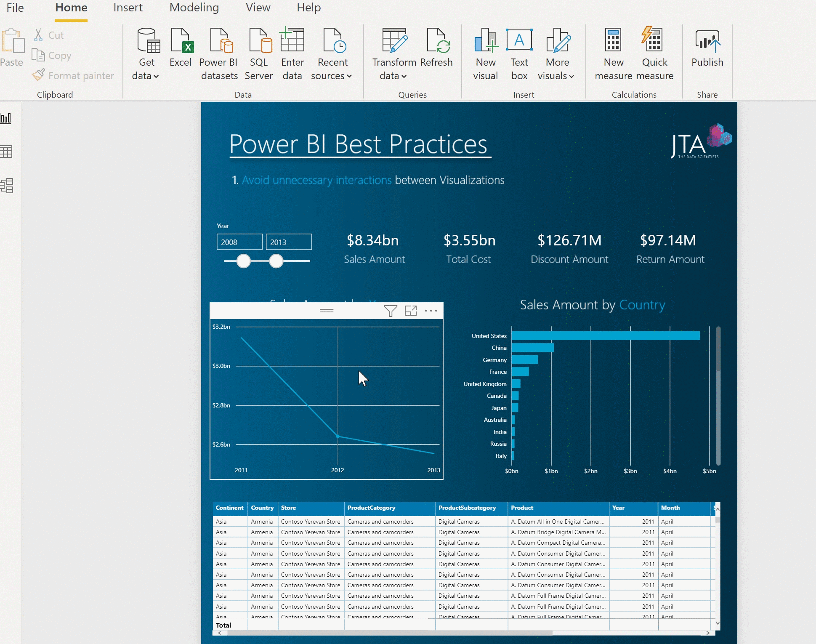
Task: Open the File menu
Action: click(x=15, y=8)
